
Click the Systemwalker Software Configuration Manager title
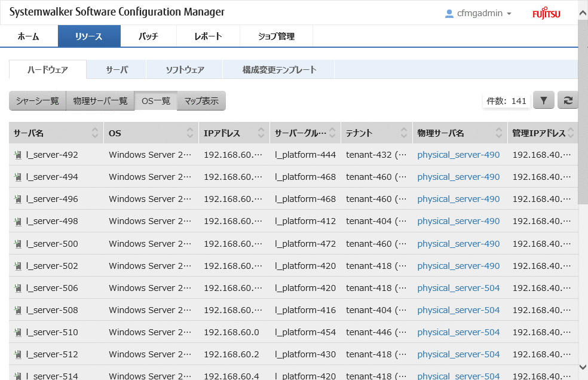tap(117, 12)
